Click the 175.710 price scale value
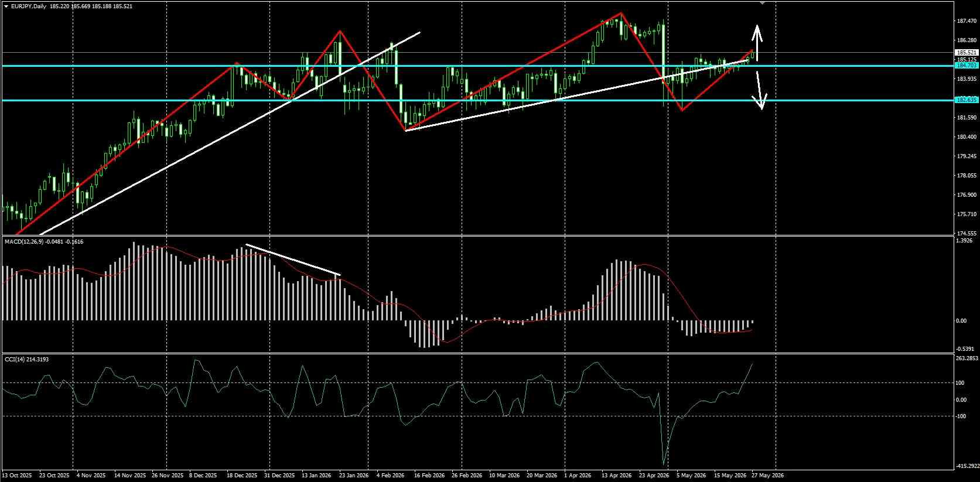The width and height of the screenshot is (980, 482). 966,214
